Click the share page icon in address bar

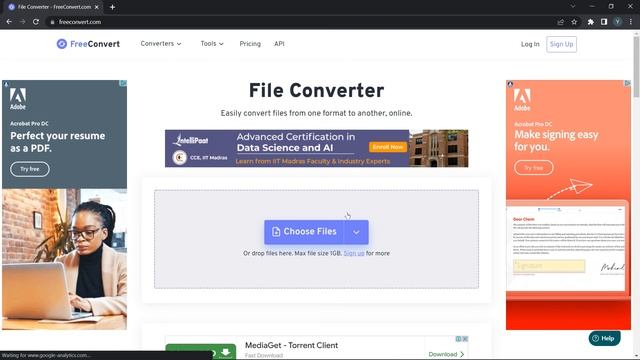click(x=561, y=22)
